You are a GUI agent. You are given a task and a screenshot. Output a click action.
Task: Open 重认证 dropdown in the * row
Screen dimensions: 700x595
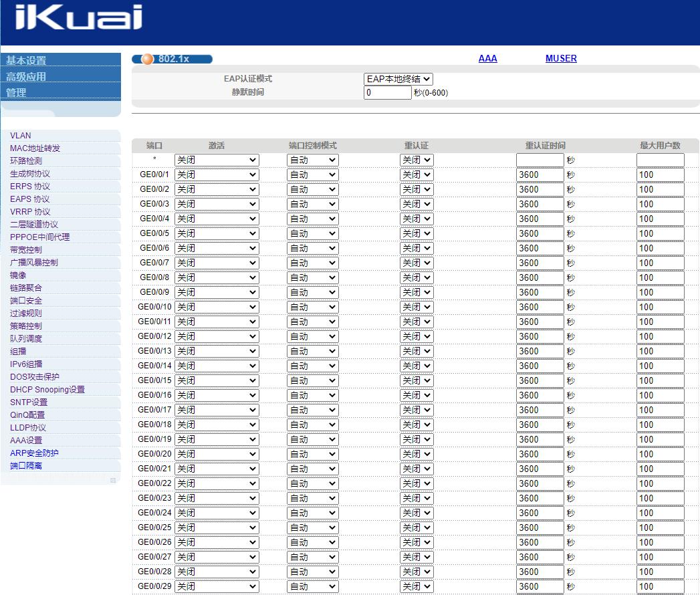point(417,160)
